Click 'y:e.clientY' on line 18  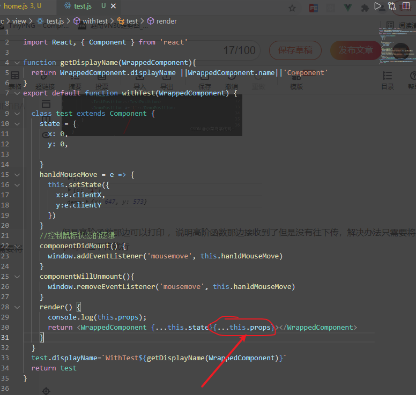point(79,205)
